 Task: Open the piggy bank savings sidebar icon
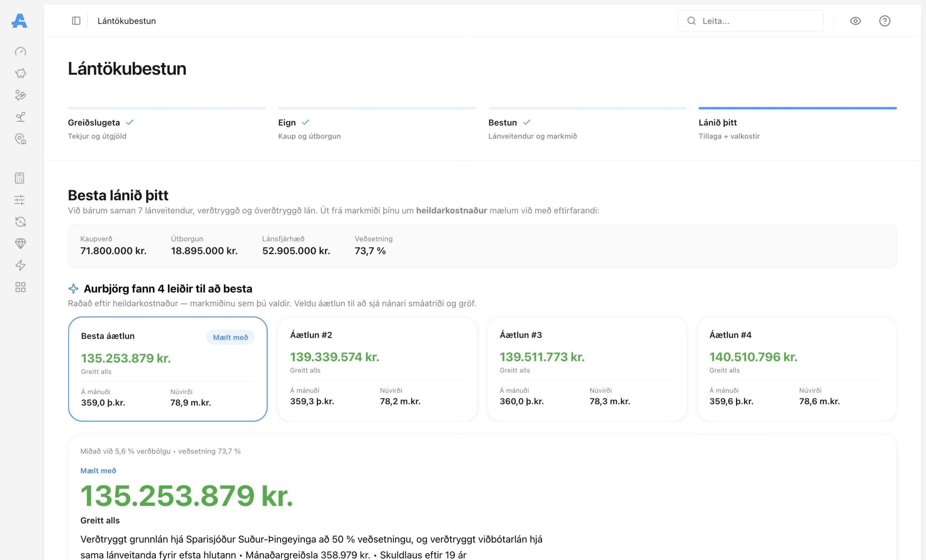(x=20, y=73)
